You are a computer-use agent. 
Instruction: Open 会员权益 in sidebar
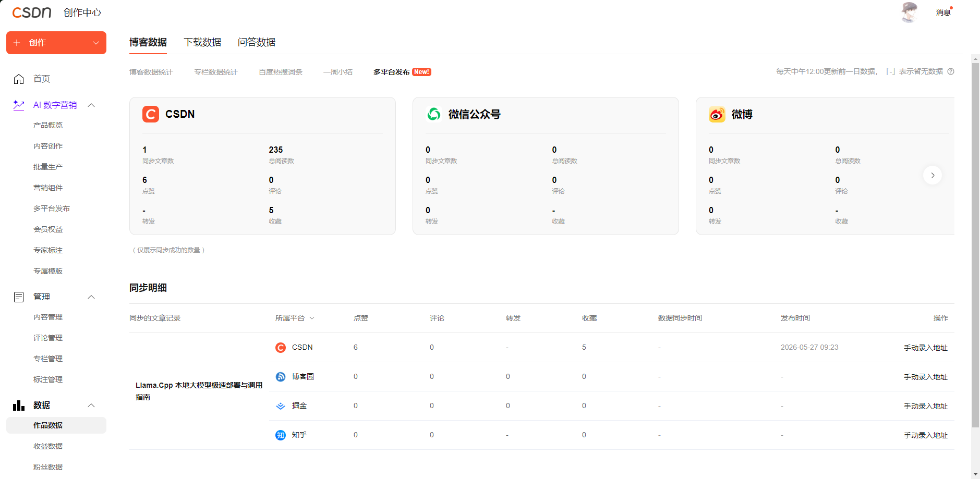point(48,229)
